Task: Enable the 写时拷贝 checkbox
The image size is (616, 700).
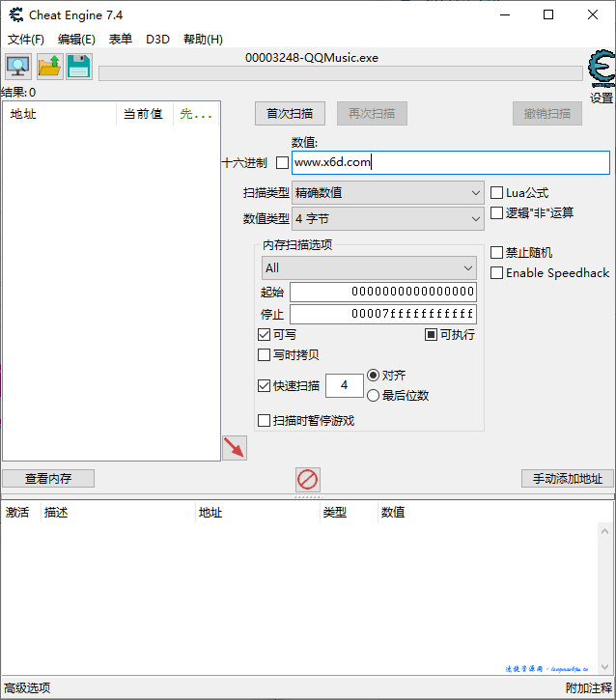Action: click(264, 355)
